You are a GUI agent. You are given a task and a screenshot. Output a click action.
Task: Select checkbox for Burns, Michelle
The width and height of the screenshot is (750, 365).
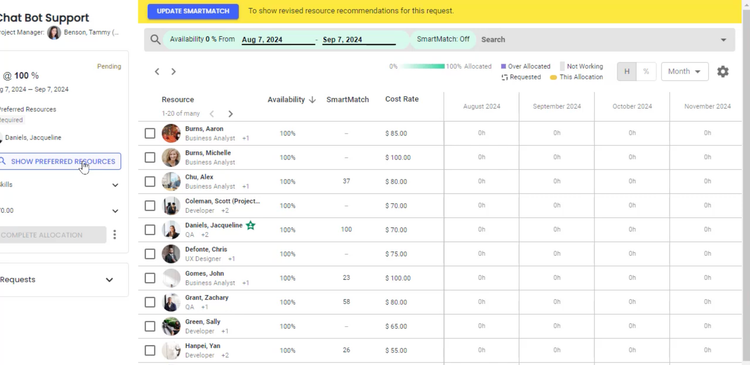click(x=150, y=157)
